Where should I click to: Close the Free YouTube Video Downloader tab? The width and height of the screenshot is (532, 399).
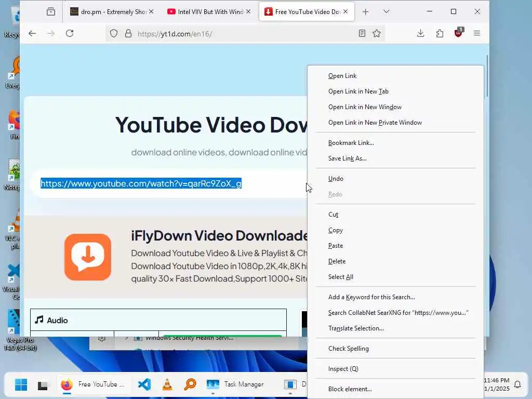[x=345, y=11]
